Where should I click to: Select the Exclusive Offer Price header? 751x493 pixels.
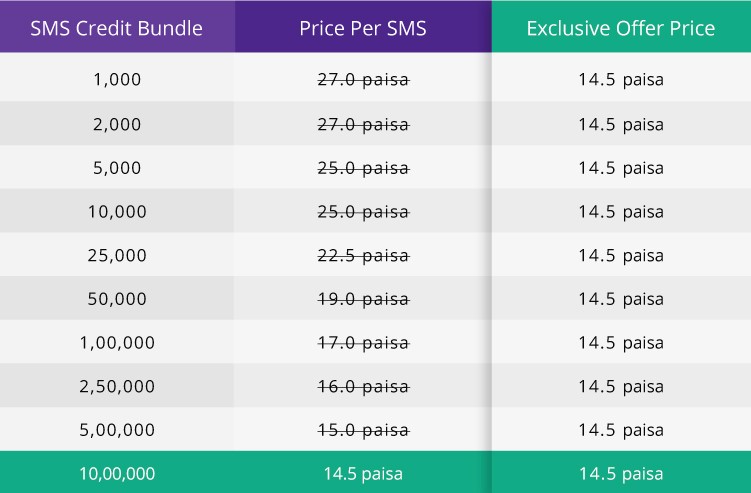(x=621, y=28)
